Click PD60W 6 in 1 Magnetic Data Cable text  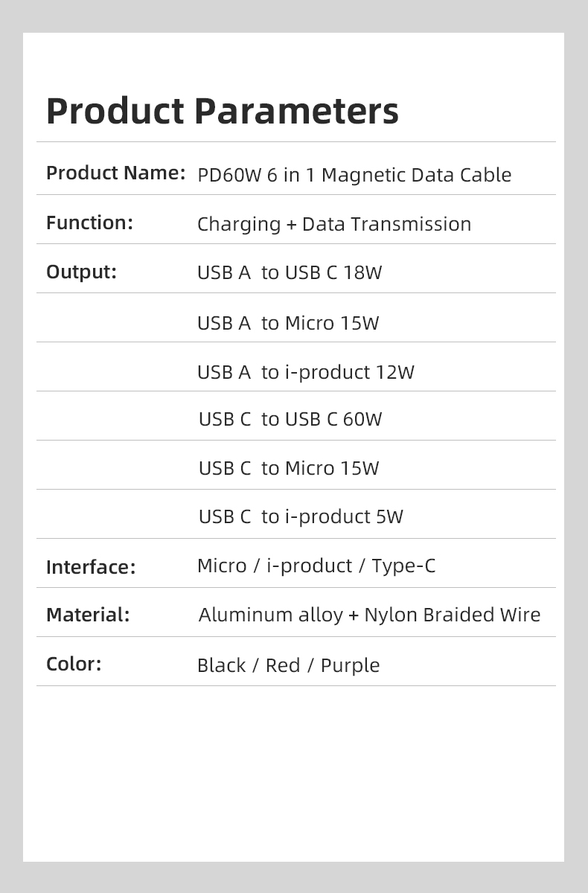coord(354,175)
